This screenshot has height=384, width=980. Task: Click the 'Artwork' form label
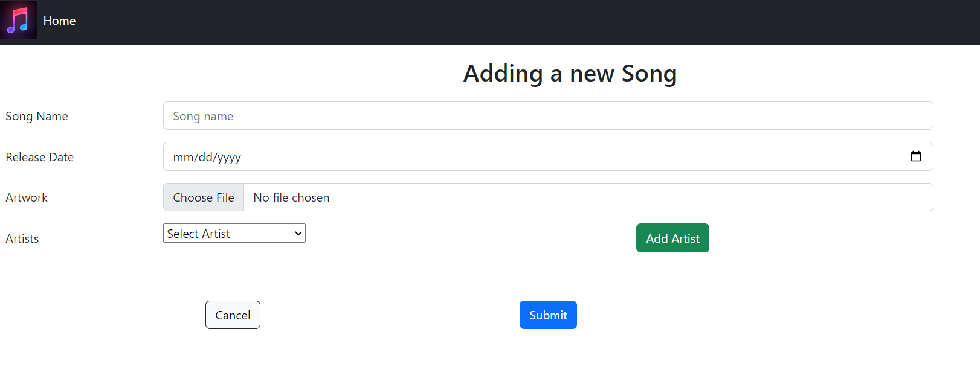[26, 197]
